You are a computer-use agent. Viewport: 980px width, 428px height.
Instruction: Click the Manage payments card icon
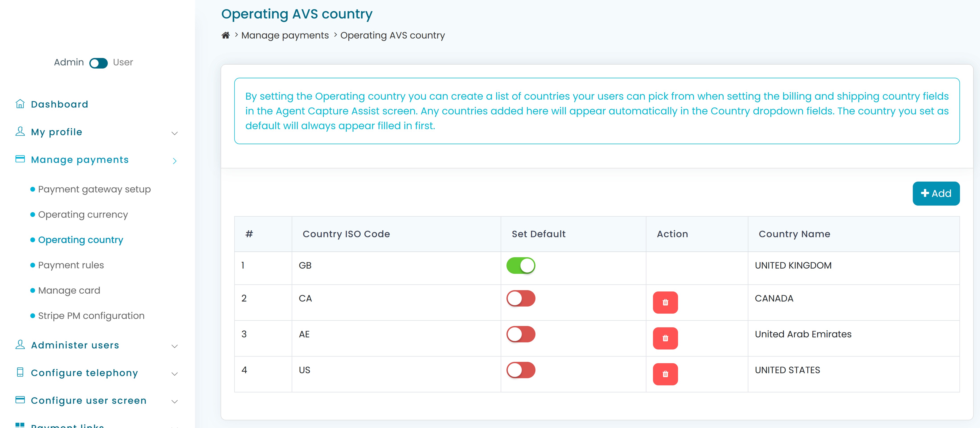pos(20,159)
